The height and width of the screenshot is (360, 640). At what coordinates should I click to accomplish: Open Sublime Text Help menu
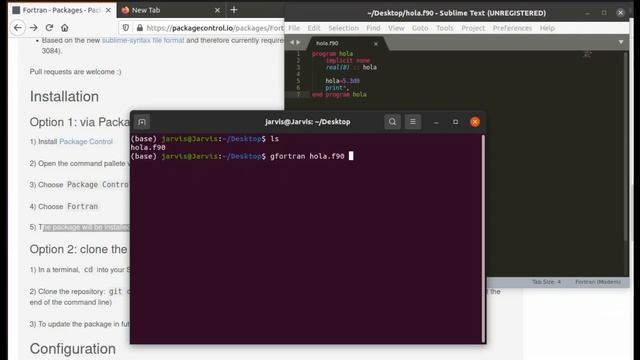coord(547,28)
